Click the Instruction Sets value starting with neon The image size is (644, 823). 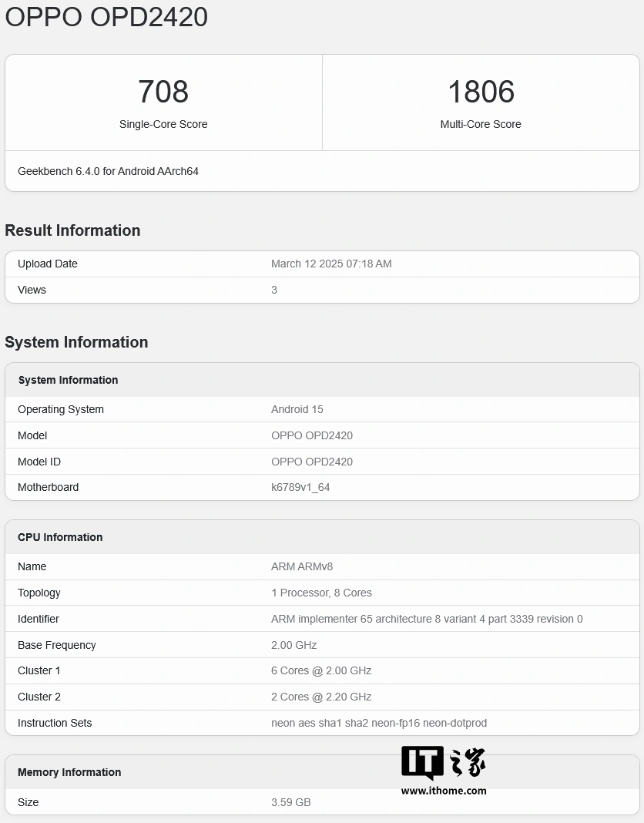coord(379,723)
